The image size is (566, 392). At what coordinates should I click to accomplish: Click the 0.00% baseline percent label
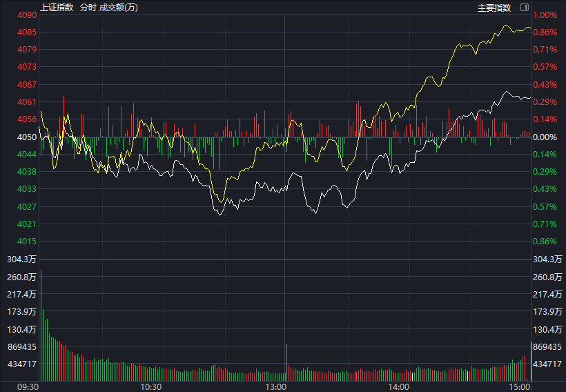544,137
